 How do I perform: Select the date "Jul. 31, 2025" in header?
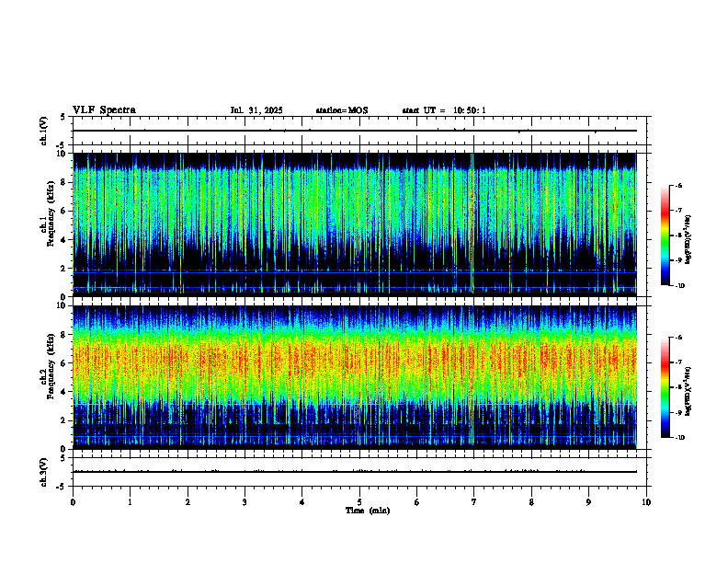(256, 110)
